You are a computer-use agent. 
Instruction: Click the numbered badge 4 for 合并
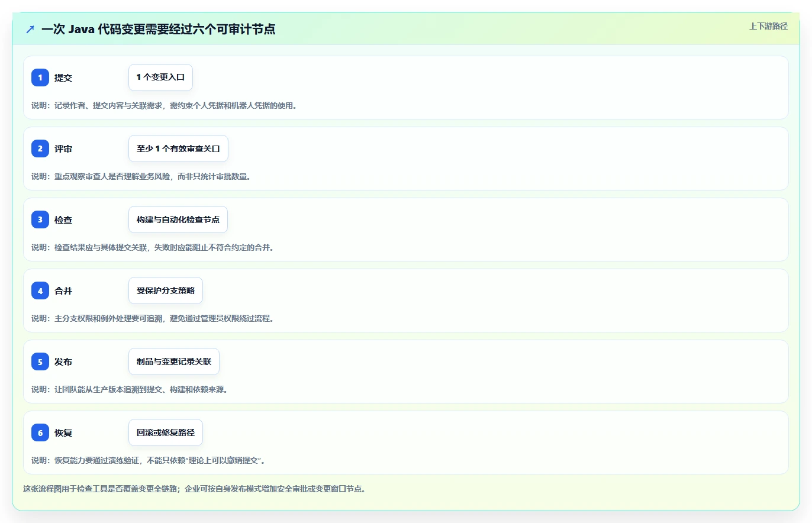[40, 290]
